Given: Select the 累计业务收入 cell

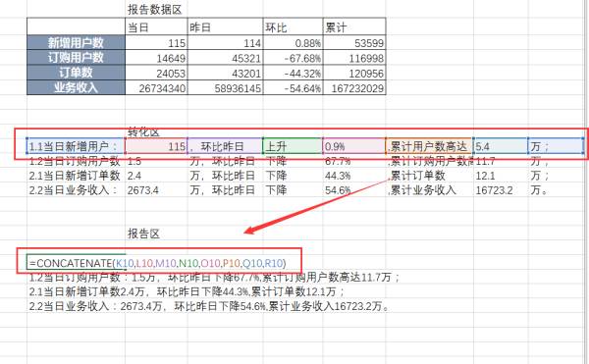Looking at the screenshot, I should point(430,190).
